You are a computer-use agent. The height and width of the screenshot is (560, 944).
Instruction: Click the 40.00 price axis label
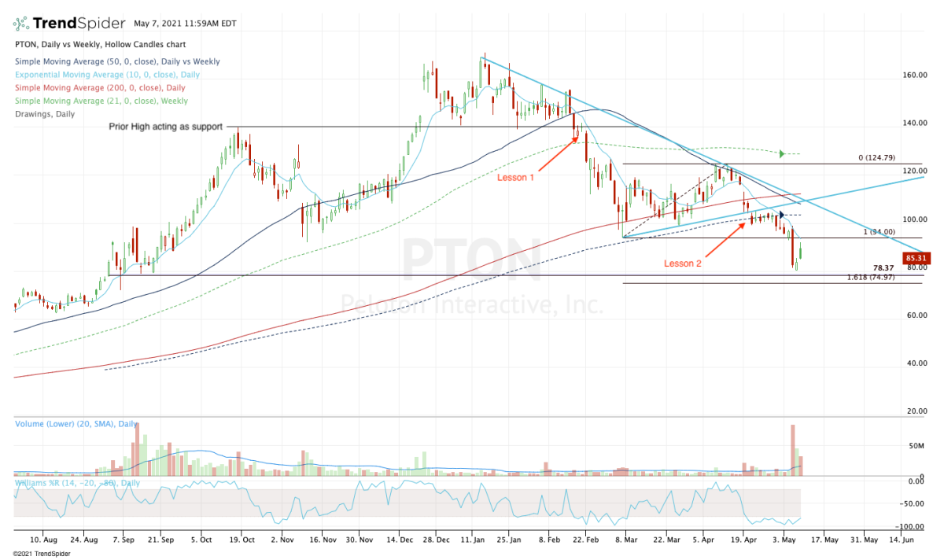click(918, 363)
